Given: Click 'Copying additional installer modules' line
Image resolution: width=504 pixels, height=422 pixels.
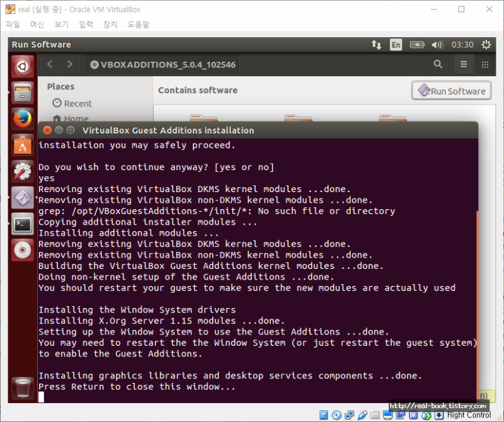Looking at the screenshot, I should [148, 222].
